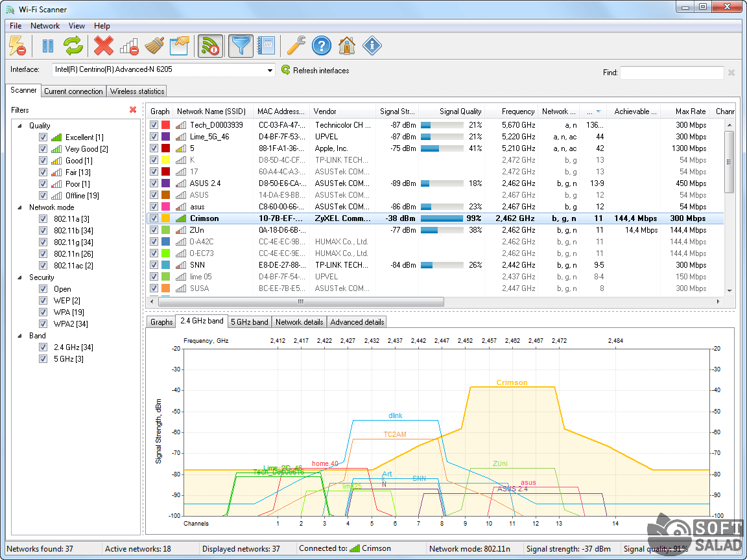
Task: Toggle the 802.11ac network mode checkbox
Action: (43, 266)
